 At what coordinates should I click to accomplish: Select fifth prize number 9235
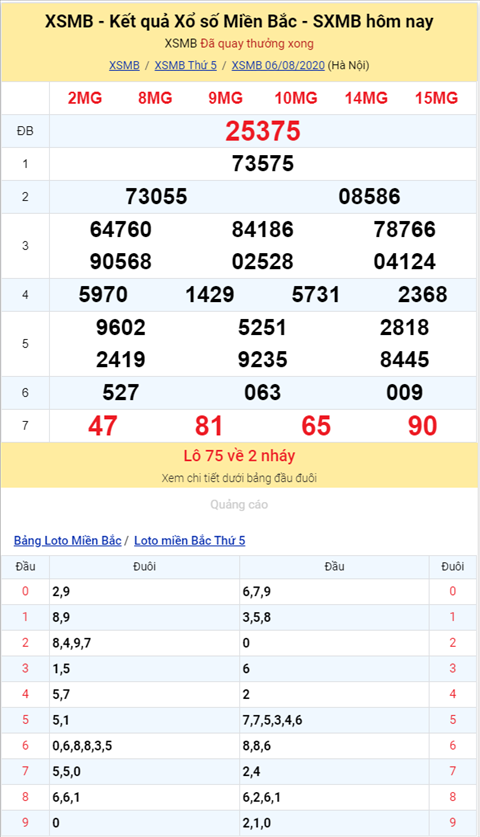[263, 360]
